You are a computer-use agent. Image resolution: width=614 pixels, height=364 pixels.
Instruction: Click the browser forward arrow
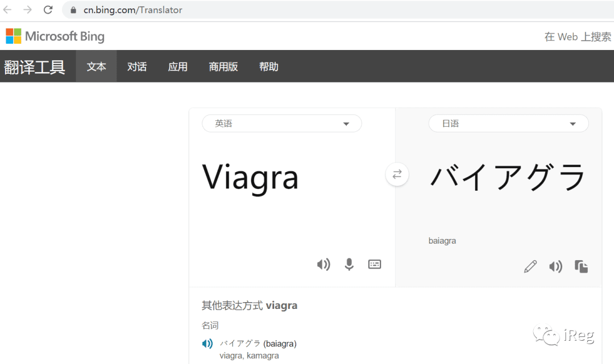[27, 10]
